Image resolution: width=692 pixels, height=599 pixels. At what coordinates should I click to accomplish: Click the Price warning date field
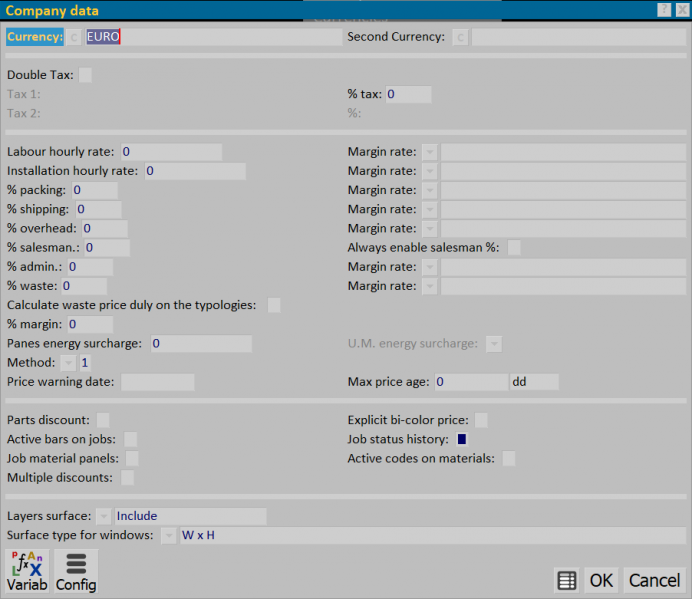click(158, 382)
